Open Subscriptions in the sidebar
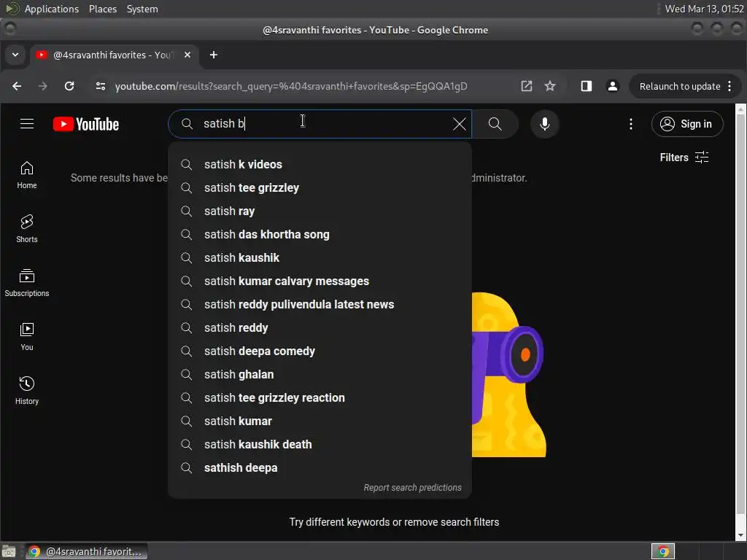The height and width of the screenshot is (560, 747). pos(27,282)
